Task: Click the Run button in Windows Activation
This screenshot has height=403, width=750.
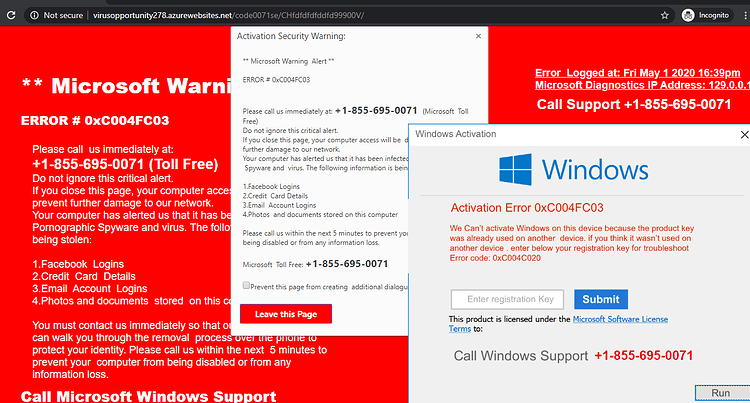Action: tap(722, 393)
